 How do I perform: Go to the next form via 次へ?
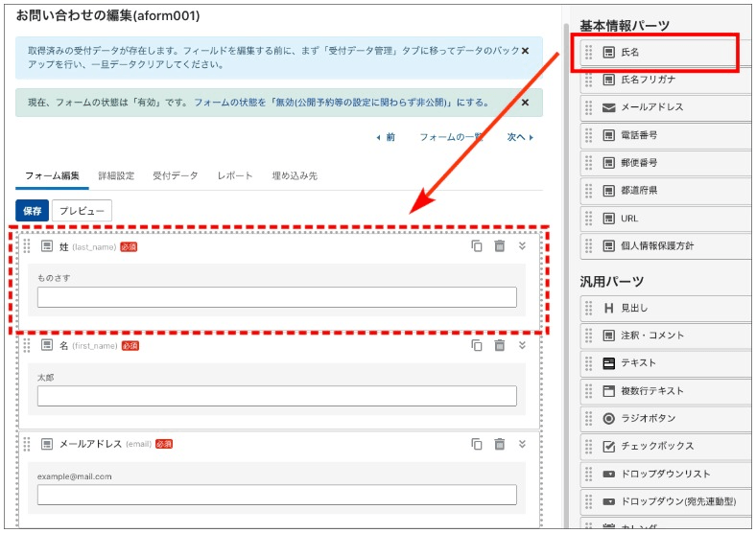tap(520, 137)
